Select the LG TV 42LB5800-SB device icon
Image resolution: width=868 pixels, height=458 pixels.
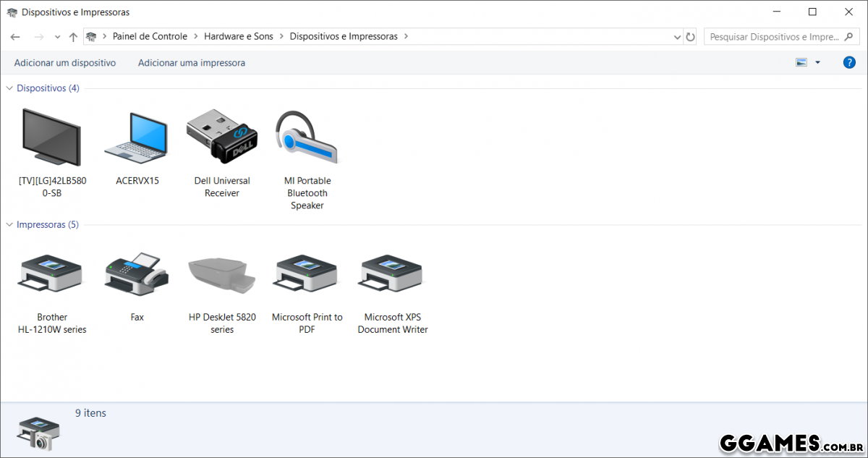pos(51,137)
